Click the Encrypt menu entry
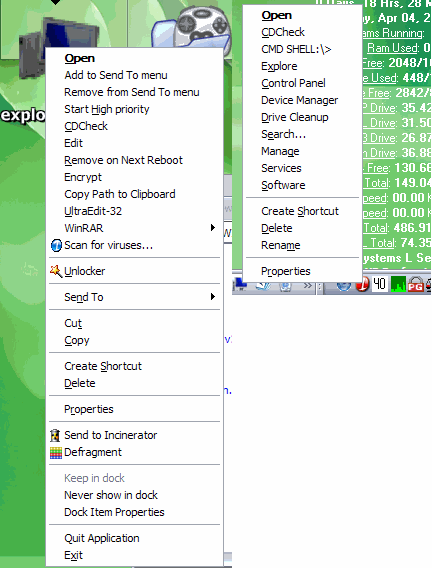 134,177
